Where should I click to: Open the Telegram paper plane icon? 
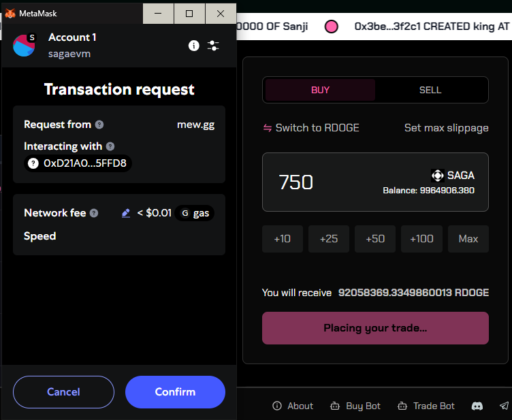[505, 406]
